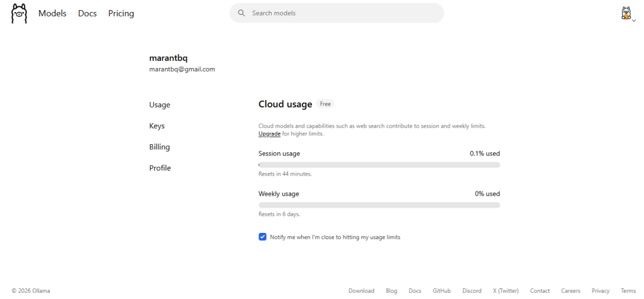Open the Blog footer link
This screenshot has height=299, width=644.
(391, 291)
